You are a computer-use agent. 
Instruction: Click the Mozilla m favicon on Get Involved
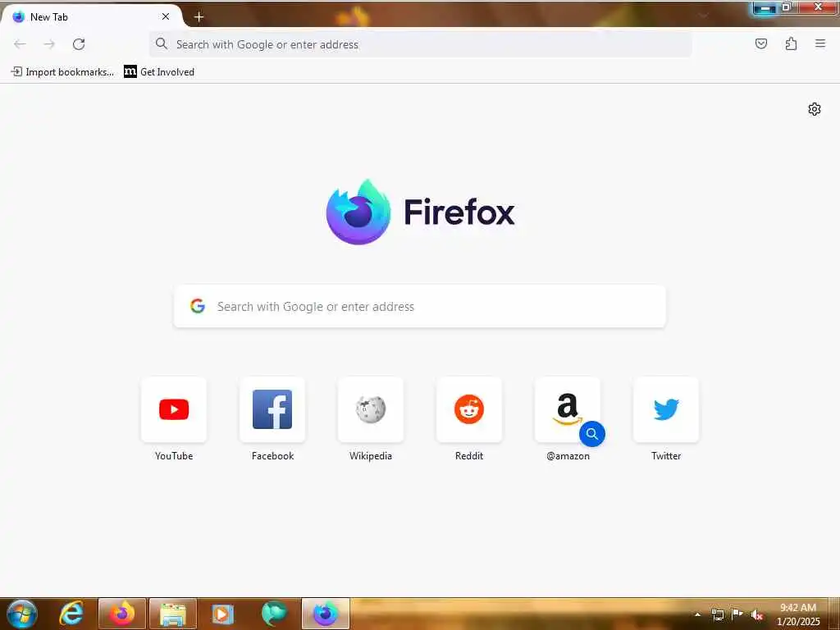[130, 71]
